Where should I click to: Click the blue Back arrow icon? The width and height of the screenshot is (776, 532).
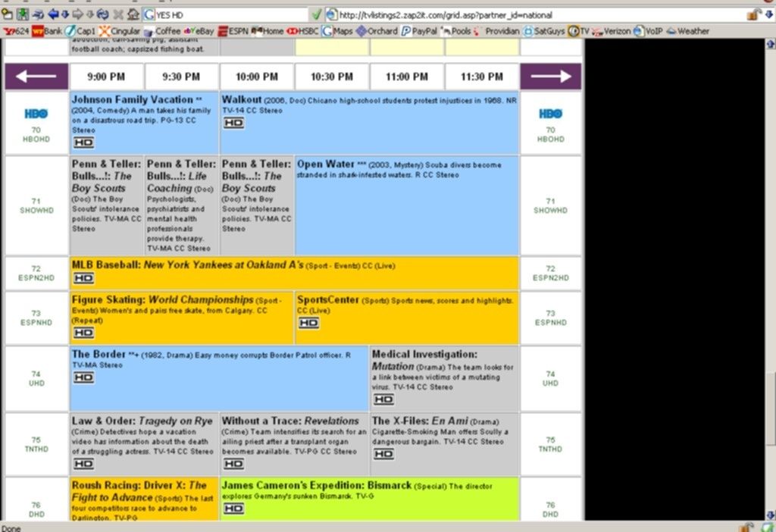53,14
